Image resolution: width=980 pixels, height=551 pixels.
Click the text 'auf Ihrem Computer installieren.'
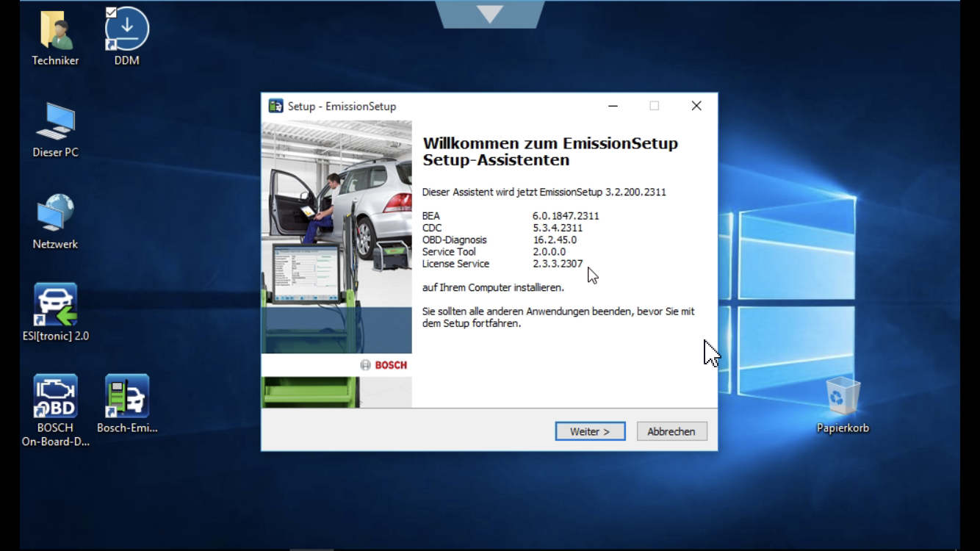pos(493,287)
